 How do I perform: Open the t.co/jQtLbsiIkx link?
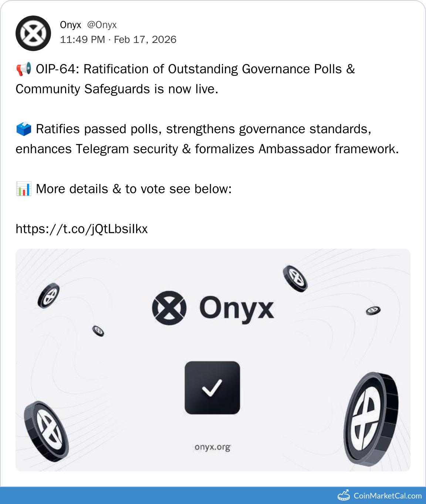82,229
